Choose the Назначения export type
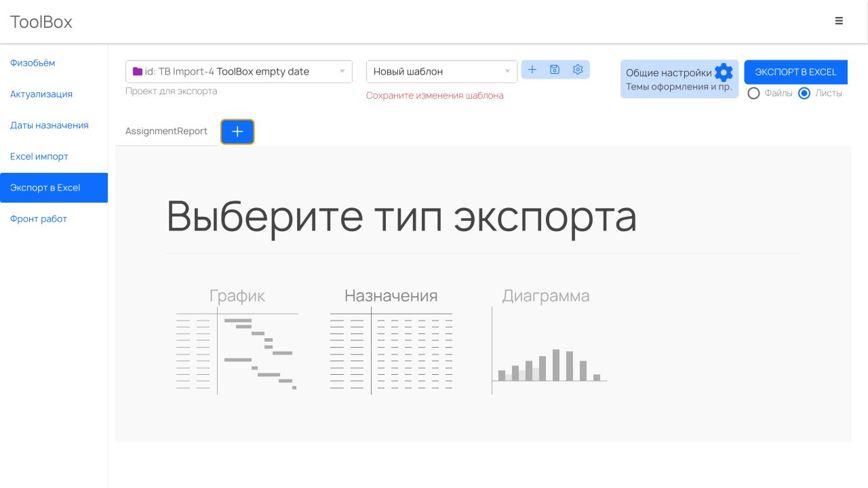868x488 pixels. [391, 342]
